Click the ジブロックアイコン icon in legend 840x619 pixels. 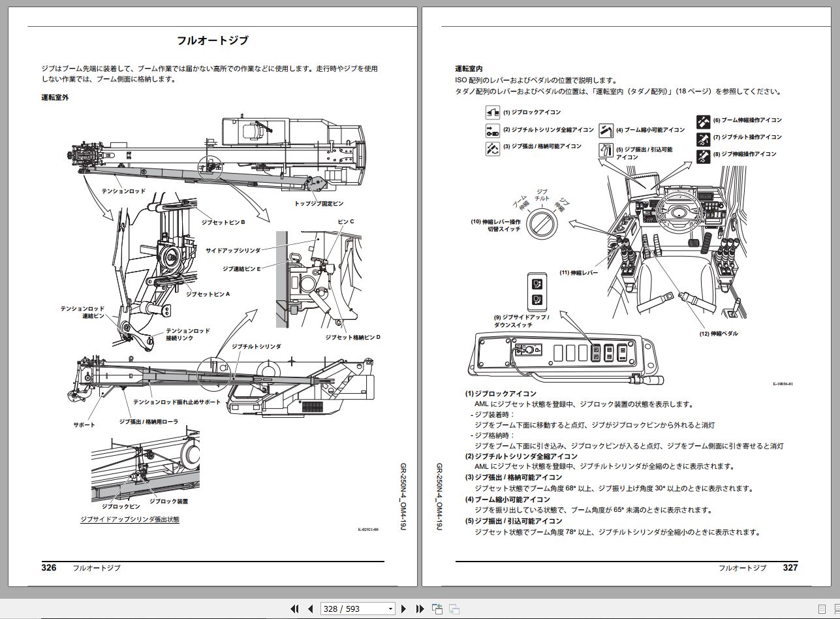(492, 112)
